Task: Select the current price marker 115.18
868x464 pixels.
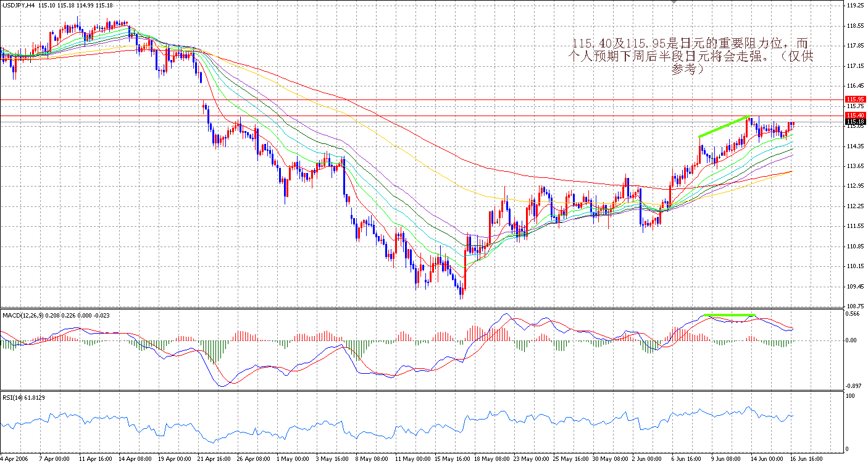Action: coord(855,123)
